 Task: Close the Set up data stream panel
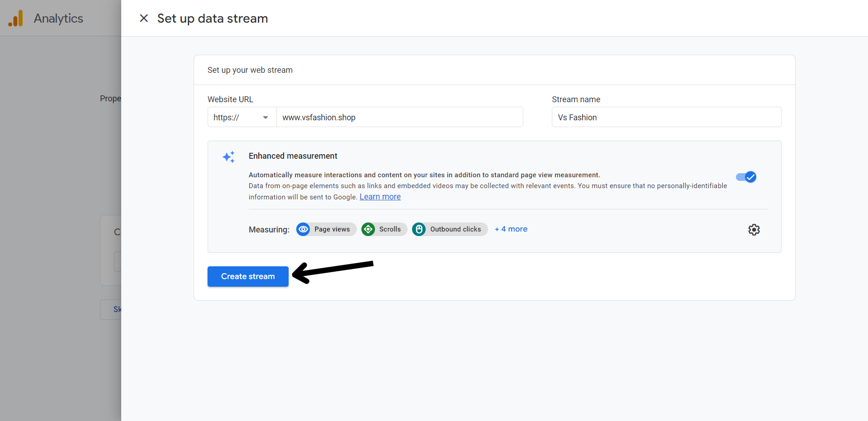click(x=144, y=19)
